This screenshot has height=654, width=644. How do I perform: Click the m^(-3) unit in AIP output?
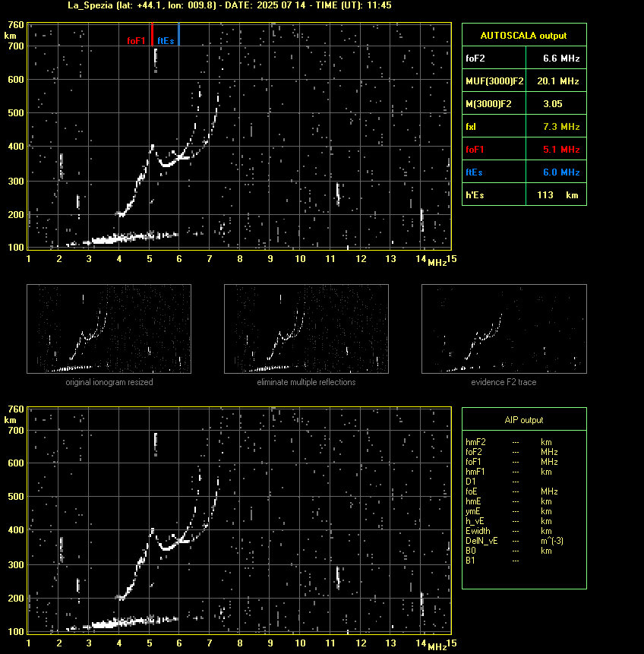(552, 541)
